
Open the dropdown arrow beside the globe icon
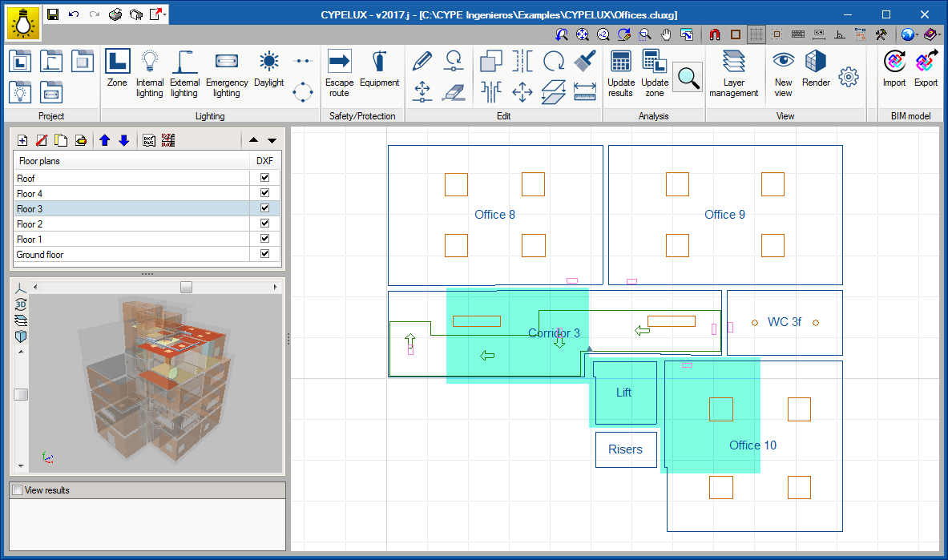click(918, 35)
